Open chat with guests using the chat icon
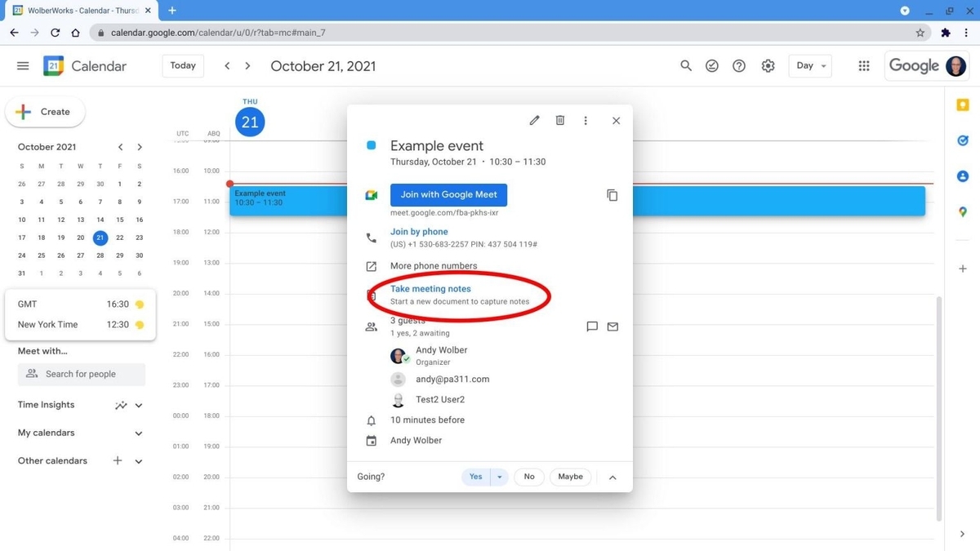This screenshot has height=551, width=980. coord(591,327)
